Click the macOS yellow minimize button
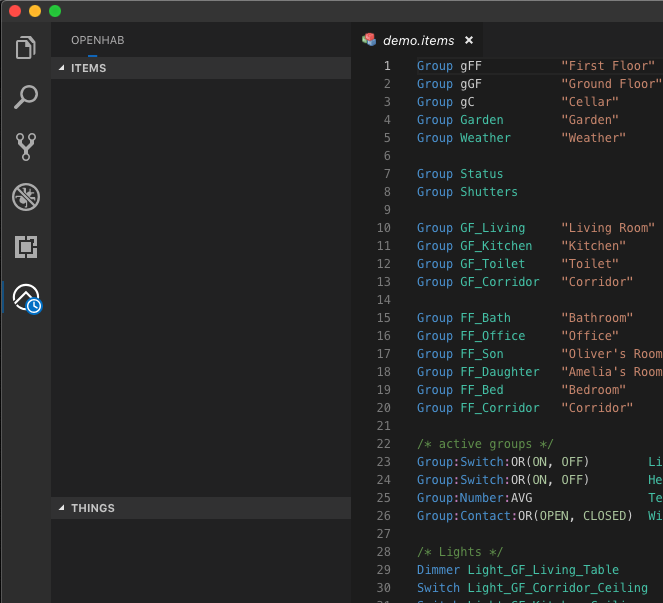 pyautogui.click(x=35, y=11)
